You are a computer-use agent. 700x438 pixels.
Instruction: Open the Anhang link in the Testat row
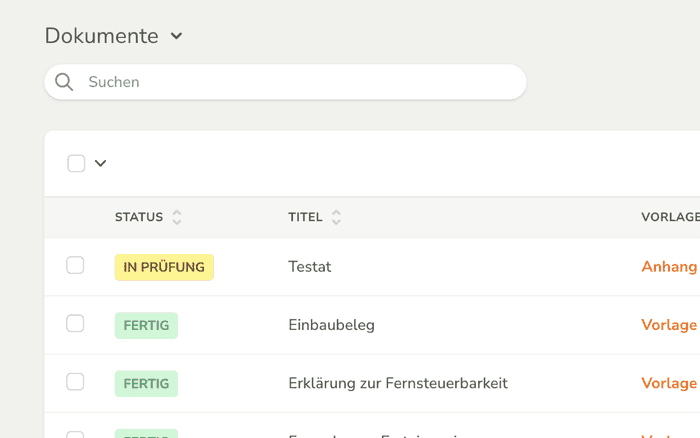point(669,267)
